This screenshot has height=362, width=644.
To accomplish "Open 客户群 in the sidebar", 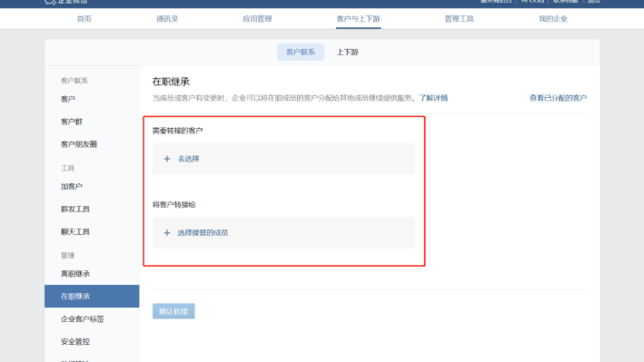I will tap(72, 122).
